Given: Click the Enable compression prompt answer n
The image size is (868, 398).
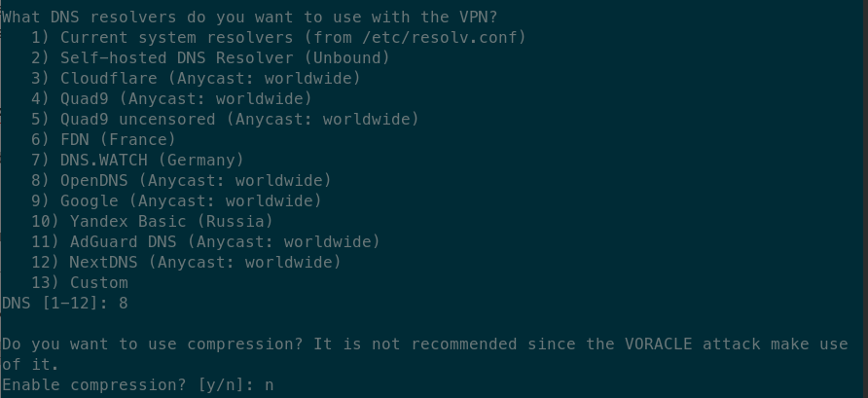Looking at the screenshot, I should (269, 385).
